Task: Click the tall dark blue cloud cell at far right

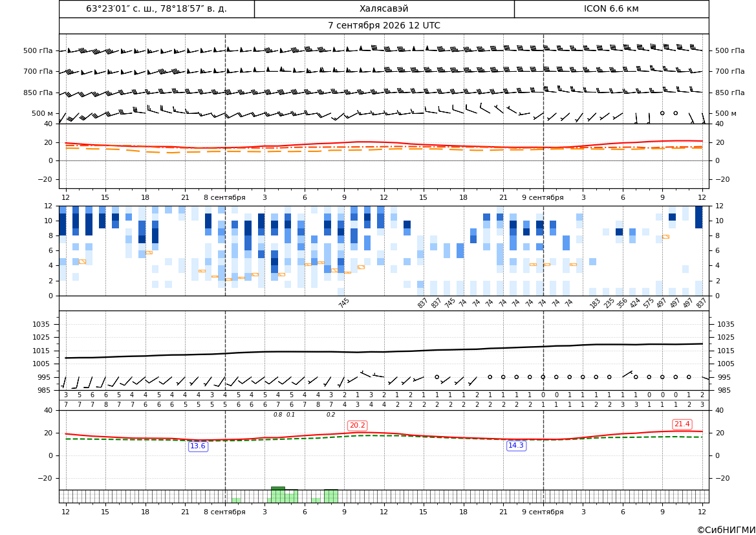Action: pos(698,217)
